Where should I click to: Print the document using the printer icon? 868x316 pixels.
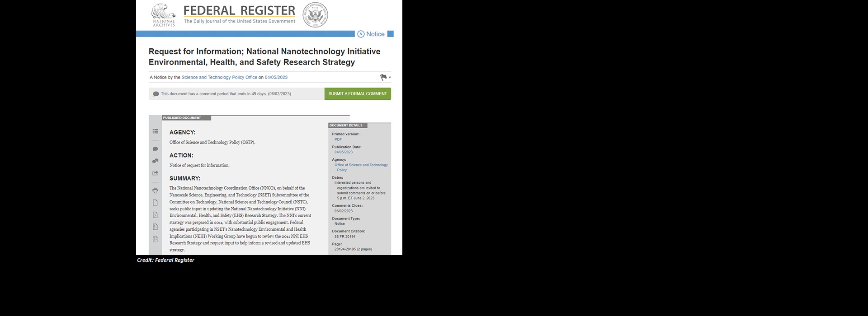point(155,191)
